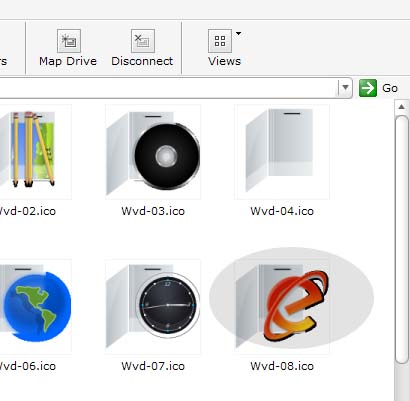Image resolution: width=410 pixels, height=401 pixels.
Task: Click the Map Drive toolbar icon
Action: pos(69,41)
